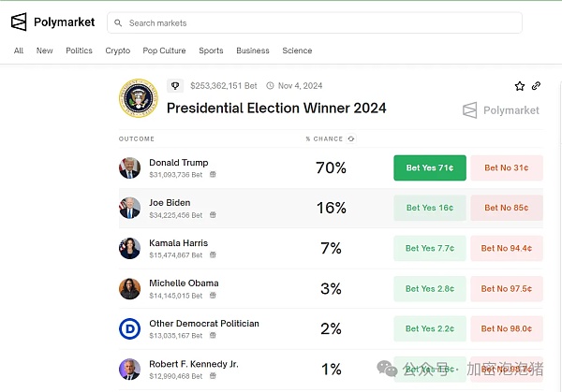Click the refresh icon beside % Chance

351,138
